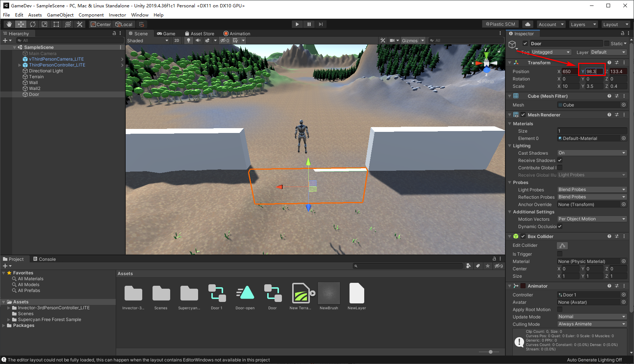The height and width of the screenshot is (364, 634).
Task: Open Layer dropdown showing Default
Action: pyautogui.click(x=608, y=52)
